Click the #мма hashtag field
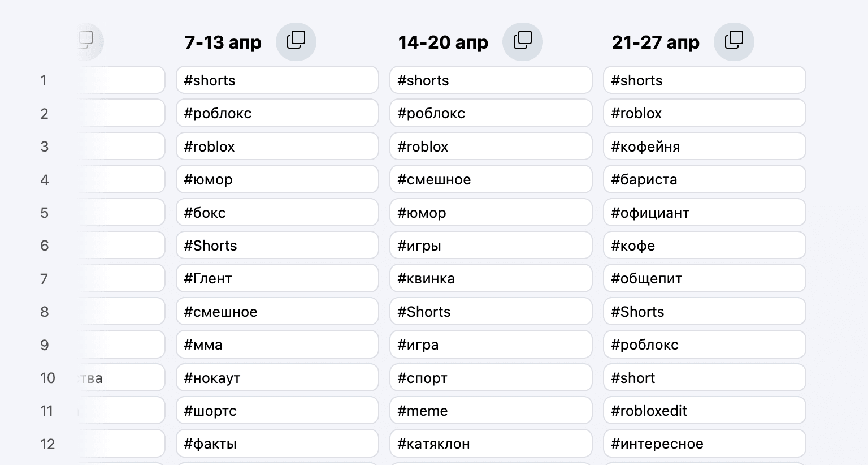The height and width of the screenshot is (465, 868). click(x=277, y=345)
